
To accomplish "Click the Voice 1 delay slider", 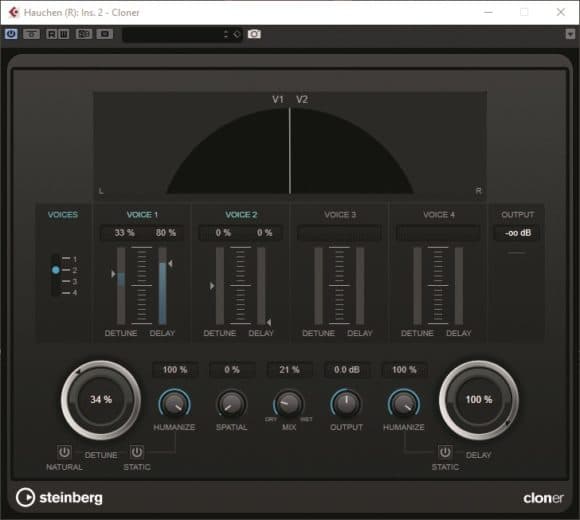I will coord(162,286).
